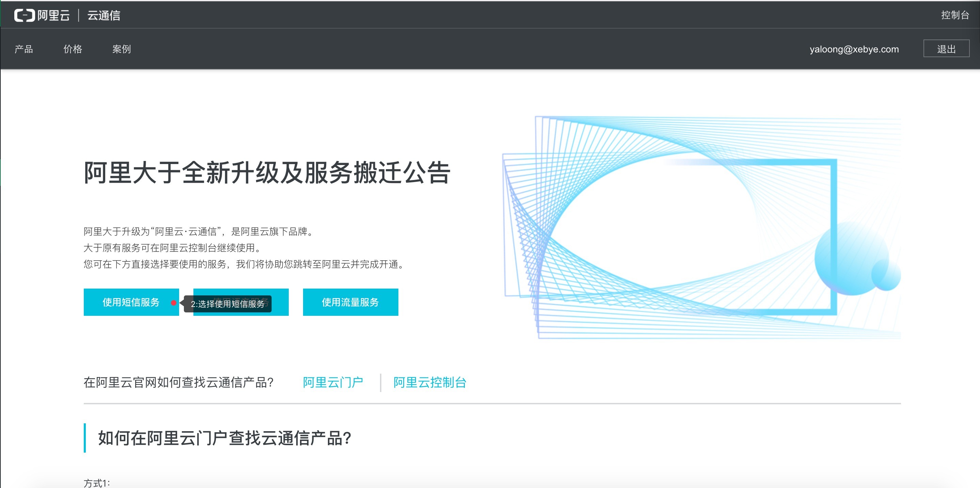Switch to the 阿里云控制台 tab
The height and width of the screenshot is (488, 980).
[x=430, y=383]
